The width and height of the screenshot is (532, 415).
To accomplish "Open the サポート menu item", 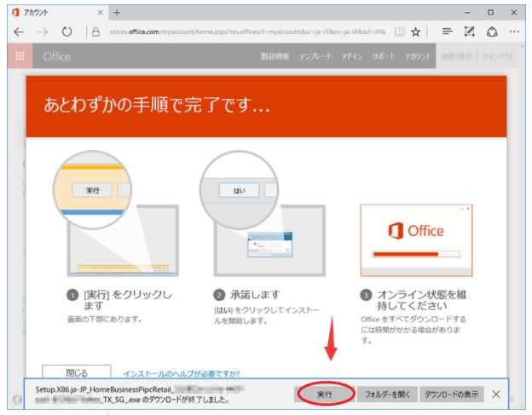I will pos(384,56).
